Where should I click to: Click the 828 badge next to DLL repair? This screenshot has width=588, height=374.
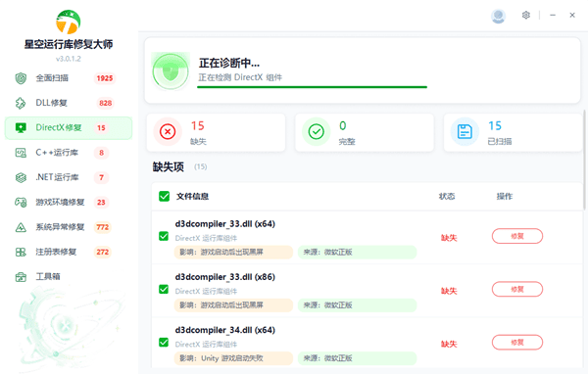(x=106, y=103)
